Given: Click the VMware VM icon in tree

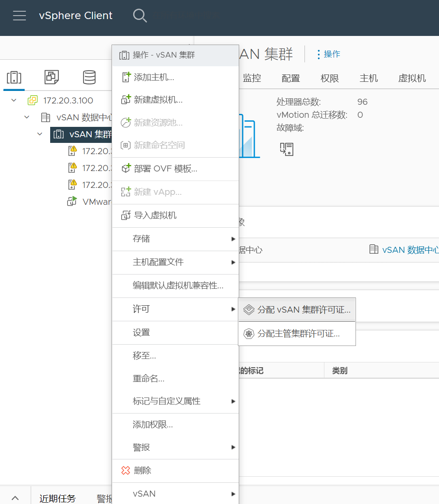Looking at the screenshot, I should click(72, 201).
